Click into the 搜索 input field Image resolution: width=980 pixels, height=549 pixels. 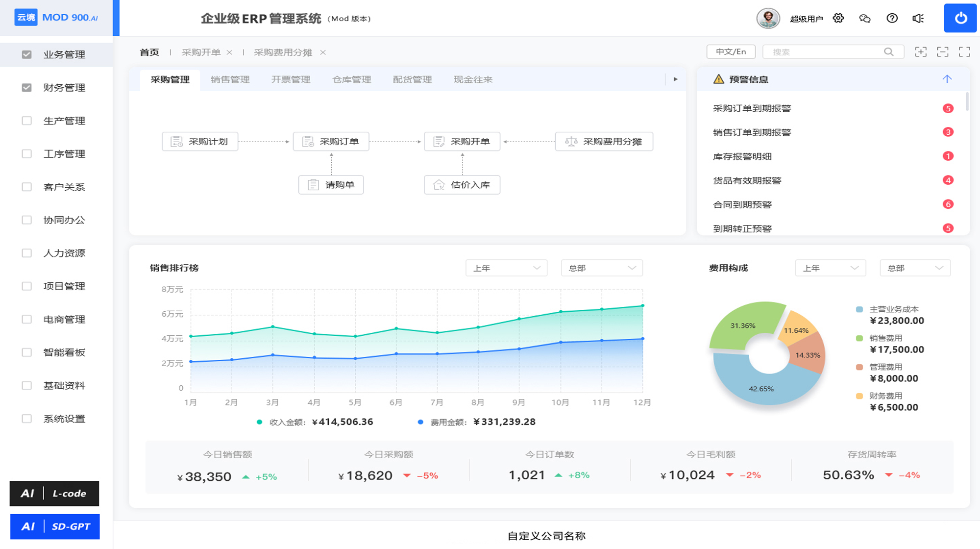click(x=833, y=51)
